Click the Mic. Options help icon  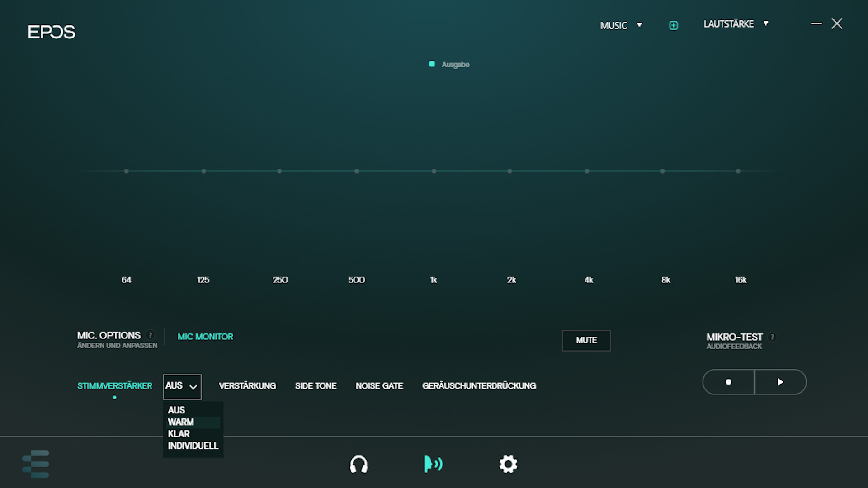pyautogui.click(x=151, y=335)
